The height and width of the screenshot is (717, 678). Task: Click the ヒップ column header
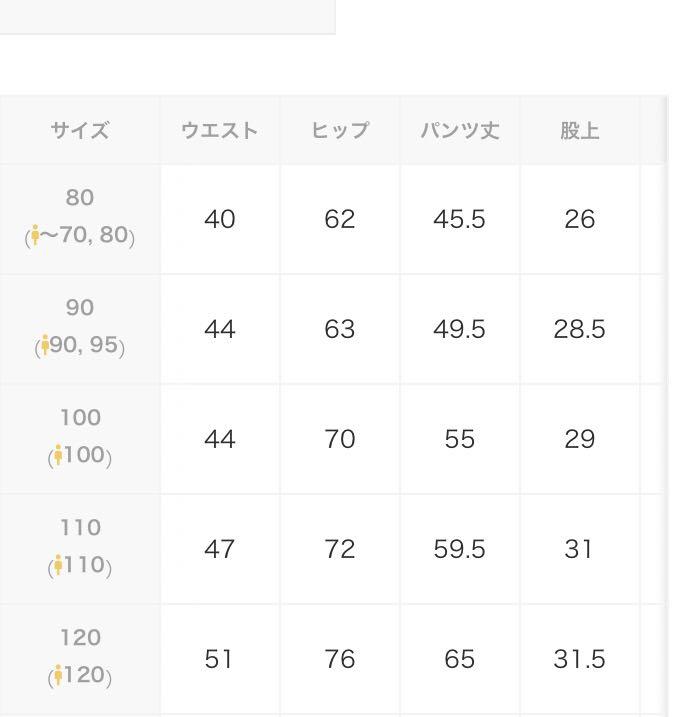point(340,131)
